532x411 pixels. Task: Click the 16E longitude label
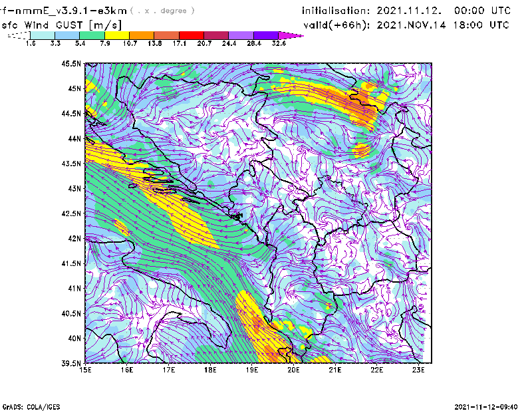(x=127, y=370)
